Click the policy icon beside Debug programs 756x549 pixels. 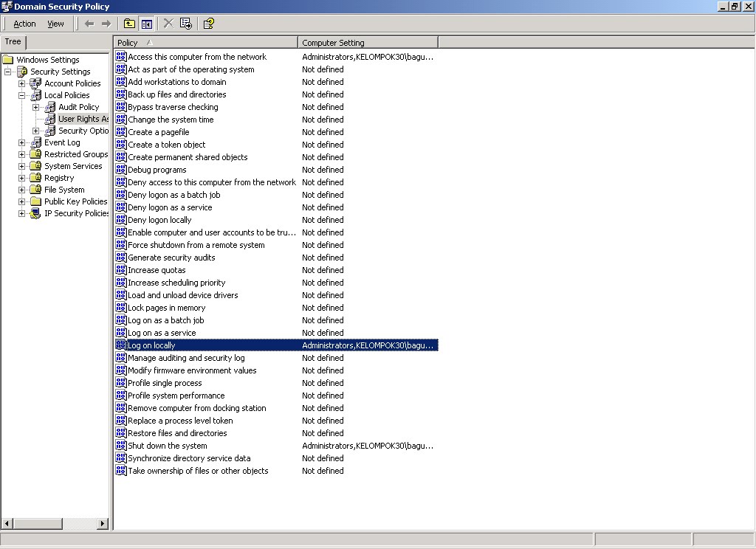coord(121,169)
